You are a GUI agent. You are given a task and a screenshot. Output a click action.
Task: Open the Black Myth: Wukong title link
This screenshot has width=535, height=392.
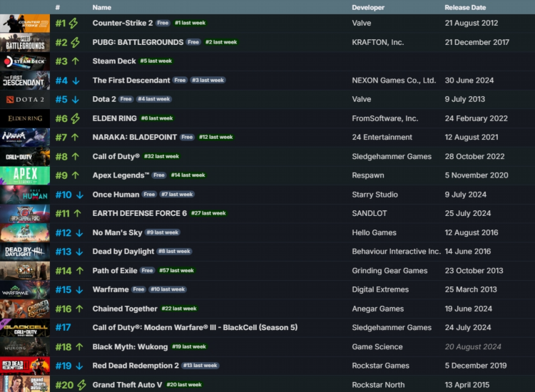[130, 347]
